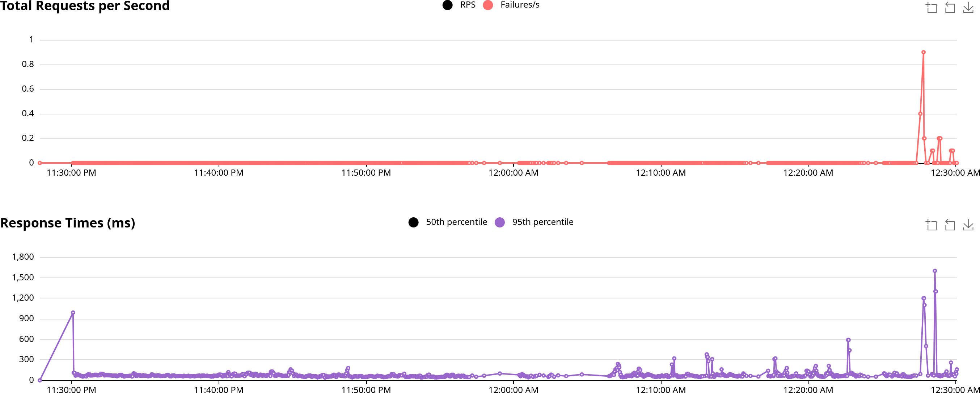980x393 pixels.
Task: Download Total Requests chart as image
Action: pos(968,8)
